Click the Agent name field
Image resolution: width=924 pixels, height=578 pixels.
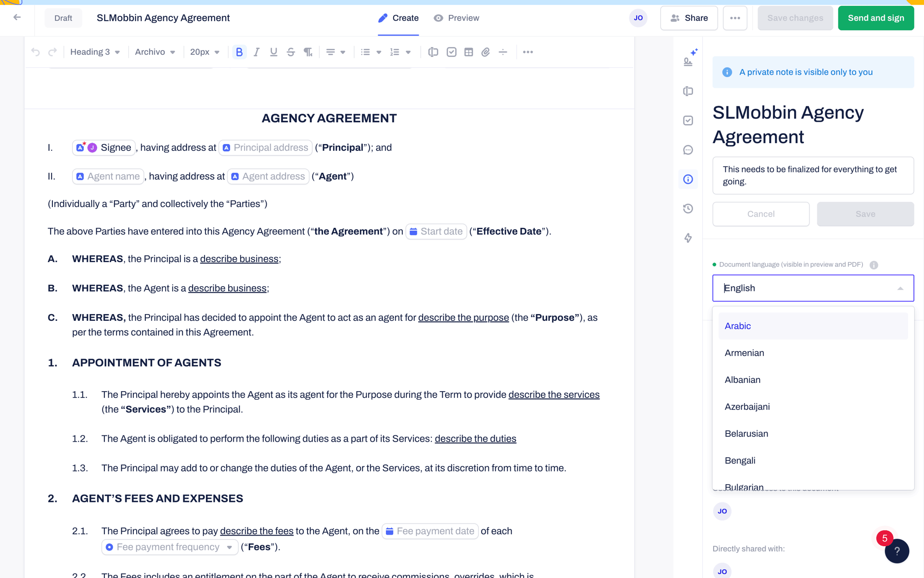(108, 176)
